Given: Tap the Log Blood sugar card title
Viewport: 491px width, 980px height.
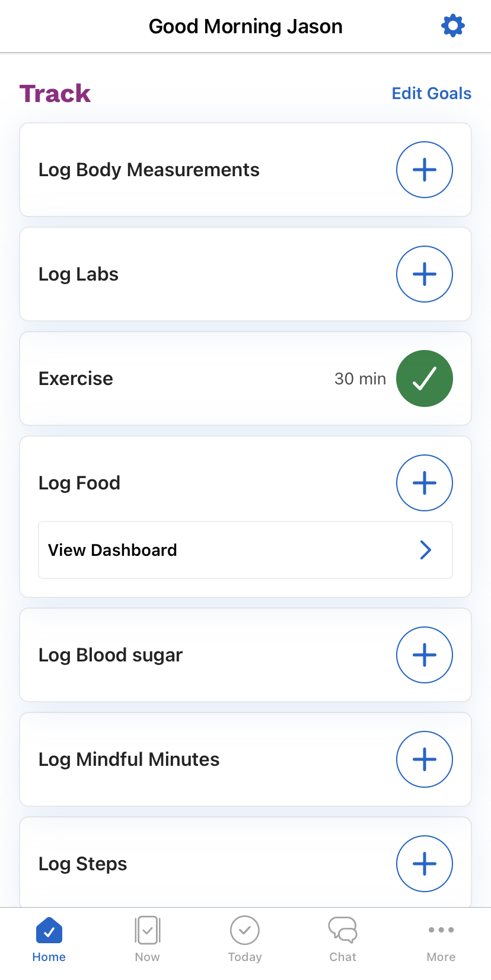Looking at the screenshot, I should point(110,655).
